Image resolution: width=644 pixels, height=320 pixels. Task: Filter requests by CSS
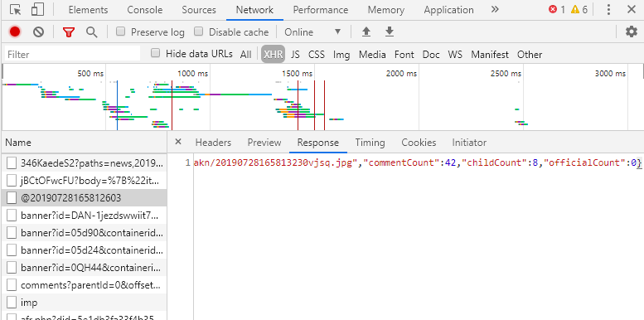coord(317,54)
